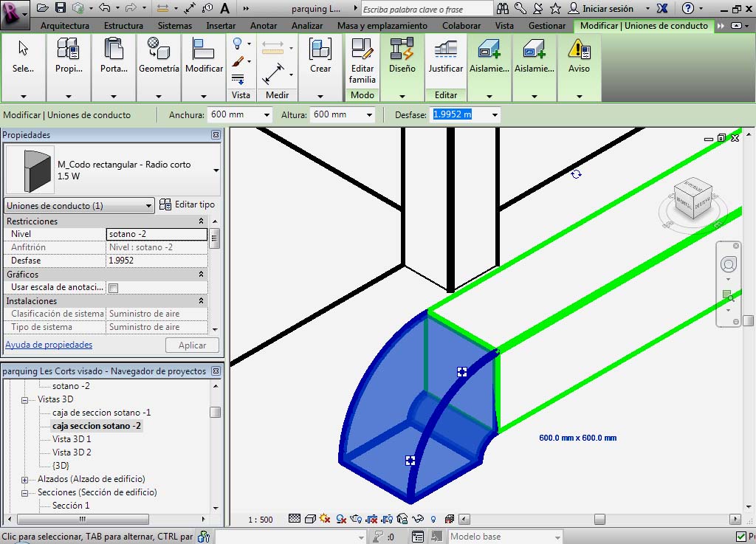Collapse the Vistas 3D tree node
Viewport: 756px width, 544px height.
point(24,400)
